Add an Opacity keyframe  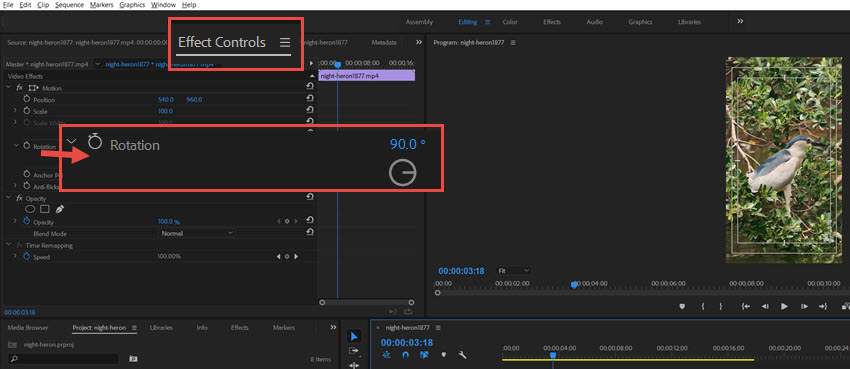287,222
